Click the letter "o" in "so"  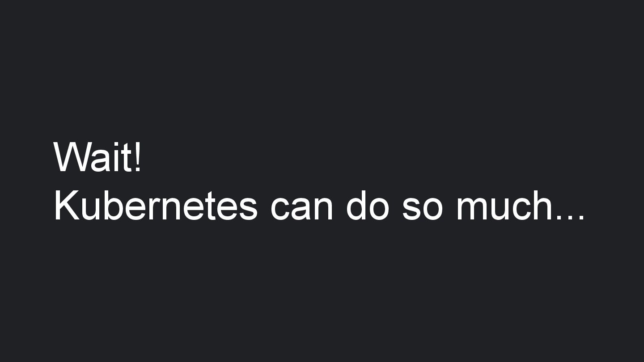click(432, 208)
